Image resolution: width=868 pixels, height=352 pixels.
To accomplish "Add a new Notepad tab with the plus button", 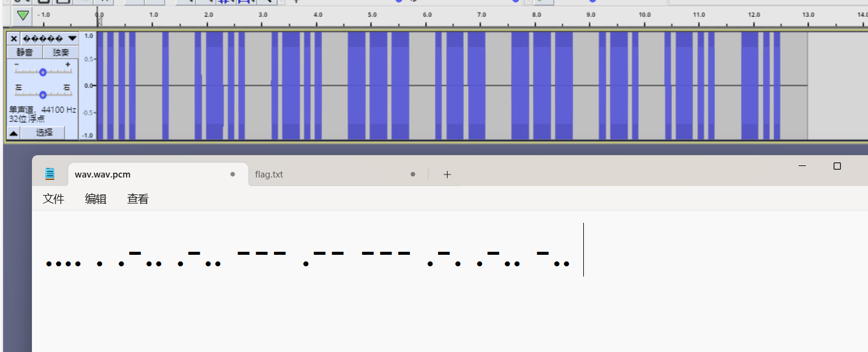I will (x=447, y=174).
